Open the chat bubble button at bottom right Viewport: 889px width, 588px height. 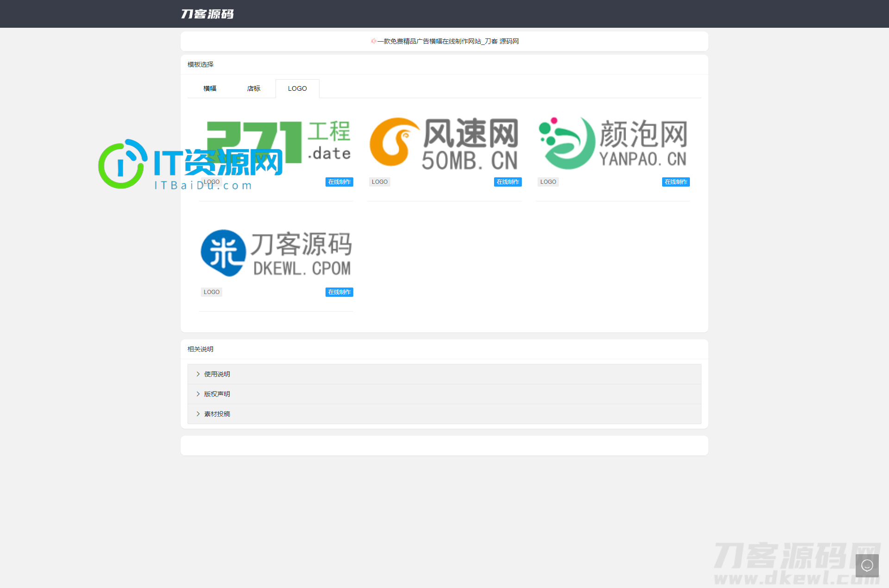tap(867, 565)
